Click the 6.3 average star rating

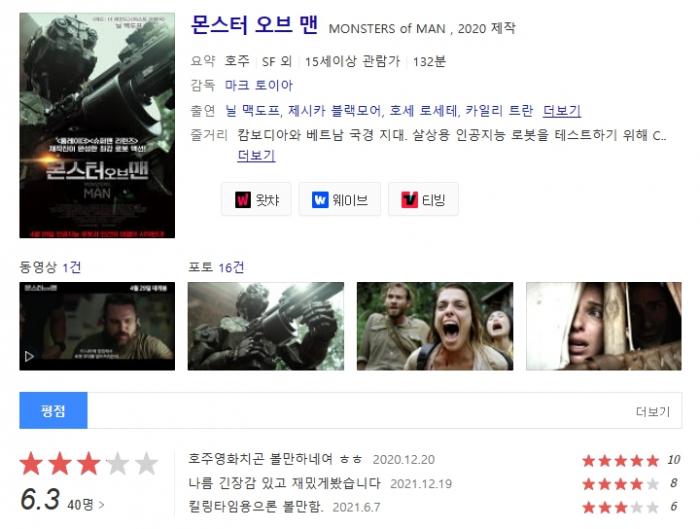[40, 499]
